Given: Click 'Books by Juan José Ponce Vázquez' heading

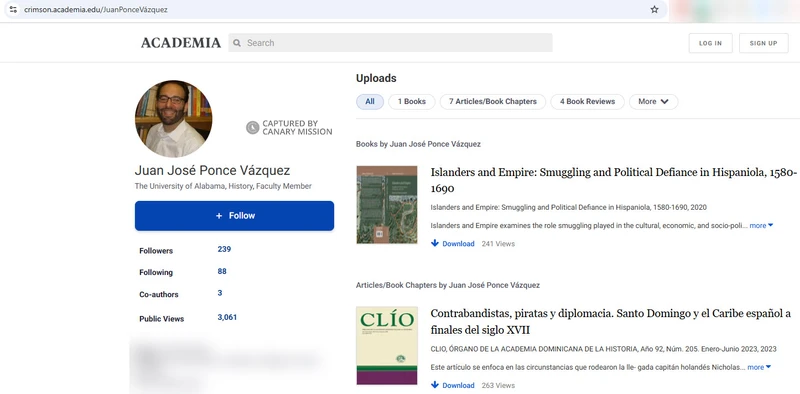Looking at the screenshot, I should 418,144.
